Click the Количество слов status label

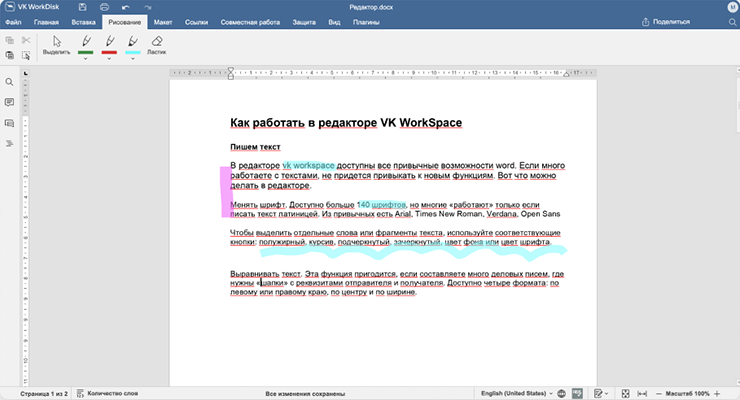click(113, 393)
